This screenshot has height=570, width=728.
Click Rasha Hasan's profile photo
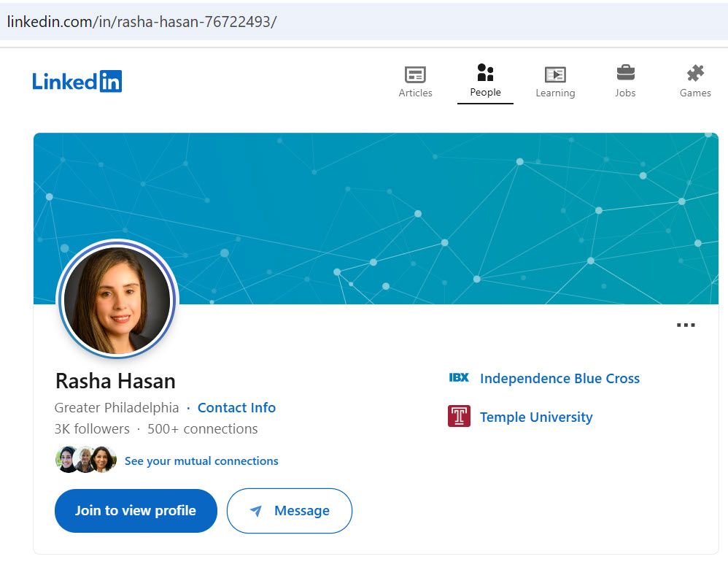[117, 300]
